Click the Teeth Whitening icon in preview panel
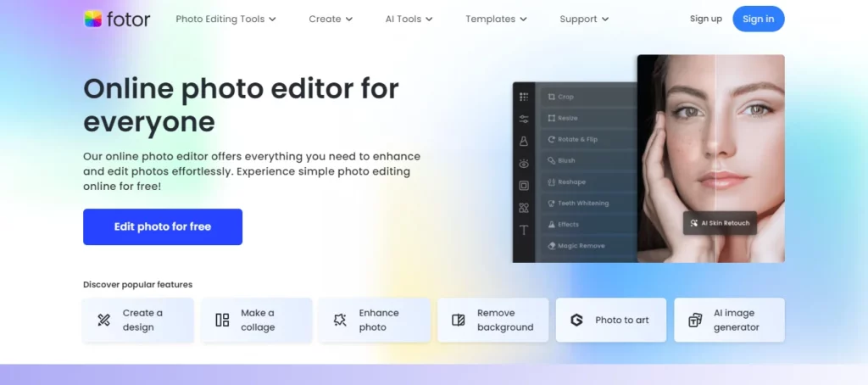This screenshot has height=385, width=868. [551, 204]
